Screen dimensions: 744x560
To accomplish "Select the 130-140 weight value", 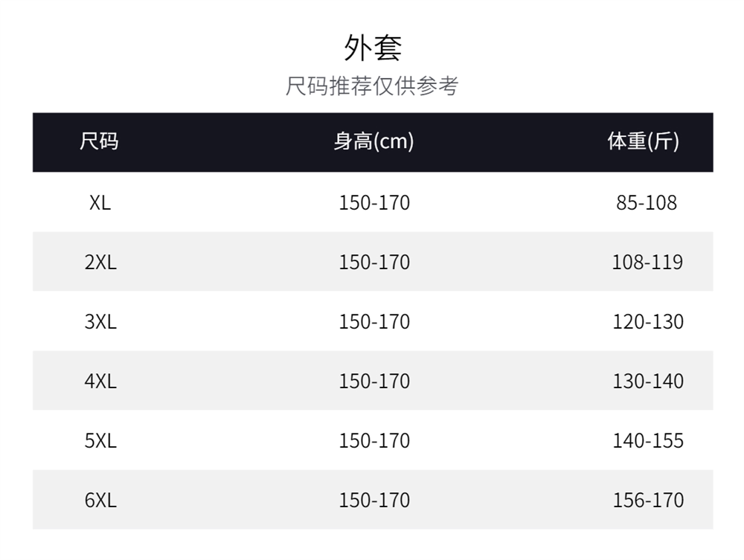I will [648, 381].
